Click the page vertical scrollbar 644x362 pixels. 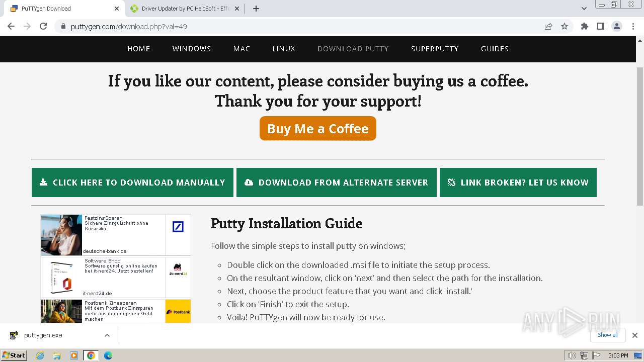640,136
